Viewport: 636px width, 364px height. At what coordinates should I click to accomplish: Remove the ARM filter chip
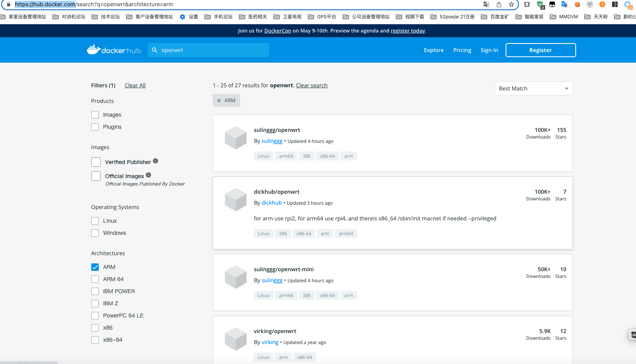click(219, 101)
